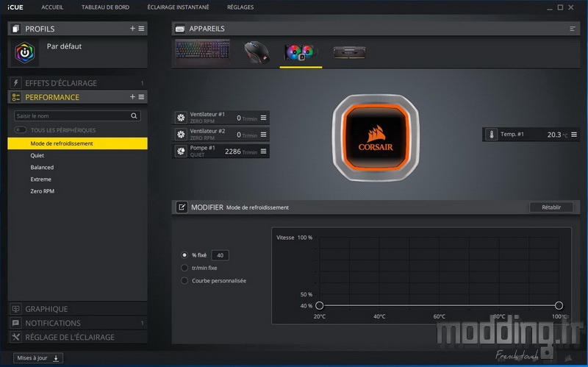Click the Par défaut profile iCUE icon
The height and width of the screenshot is (367, 588).
(x=25, y=52)
